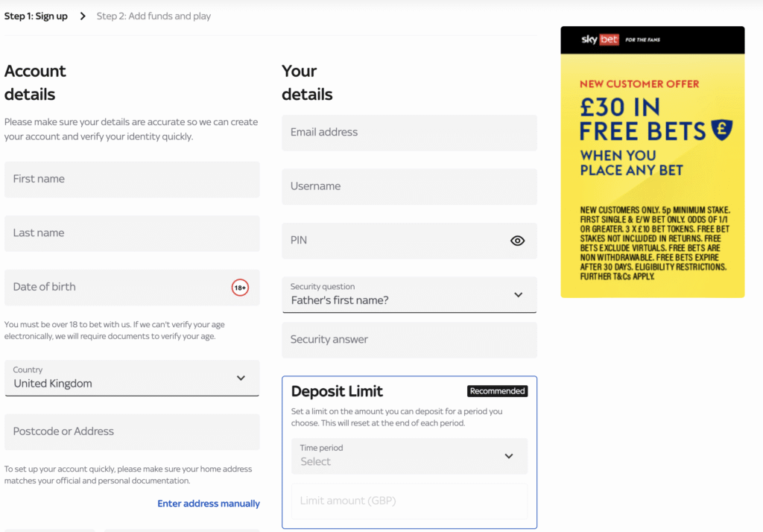Click the 18+ age restriction icon
763x532 pixels.
point(240,287)
